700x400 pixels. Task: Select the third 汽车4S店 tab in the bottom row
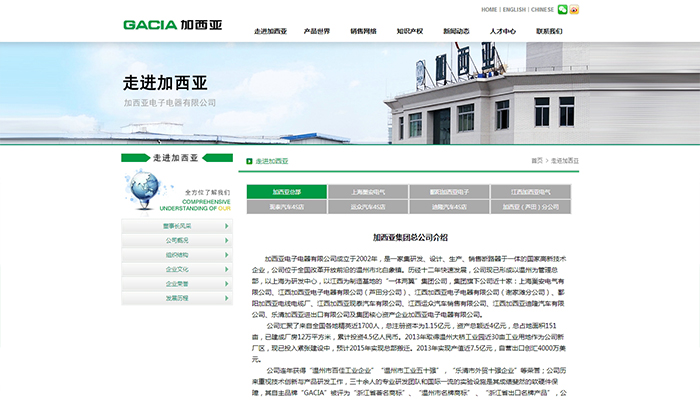(449, 207)
